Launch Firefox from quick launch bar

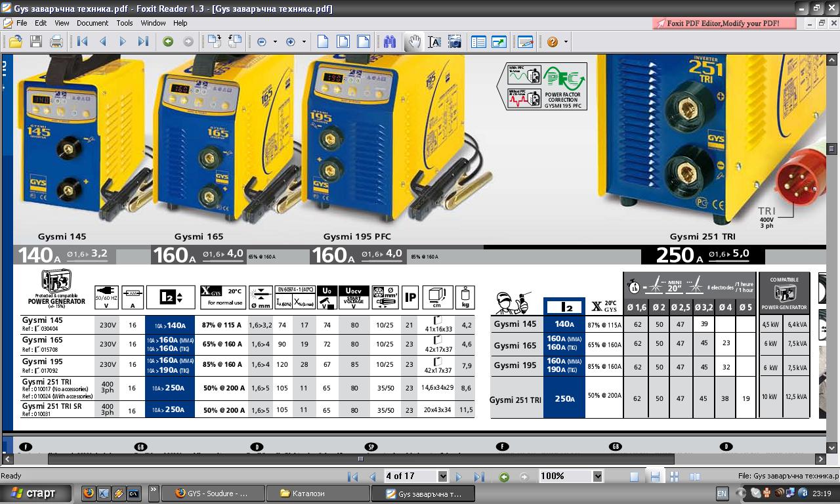click(89, 493)
